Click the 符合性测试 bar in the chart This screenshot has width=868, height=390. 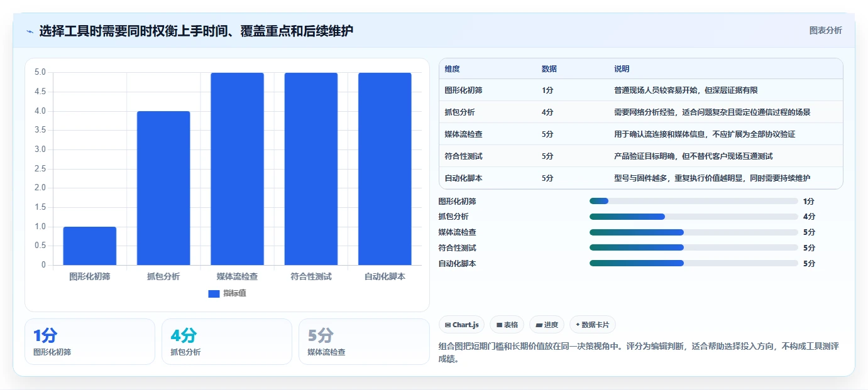point(311,169)
